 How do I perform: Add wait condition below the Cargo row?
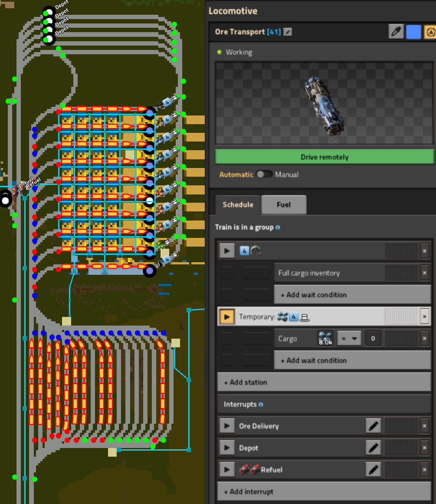click(352, 360)
